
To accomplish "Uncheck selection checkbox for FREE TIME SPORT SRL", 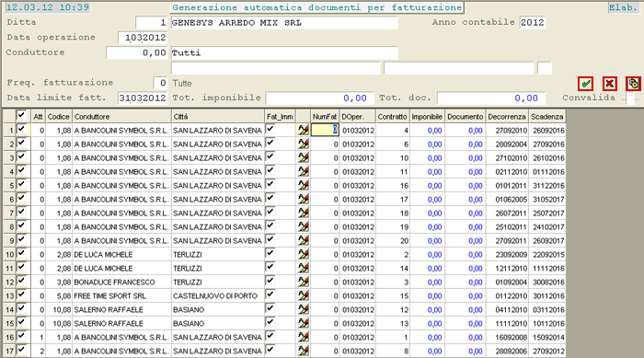I will pyautogui.click(x=21, y=294).
